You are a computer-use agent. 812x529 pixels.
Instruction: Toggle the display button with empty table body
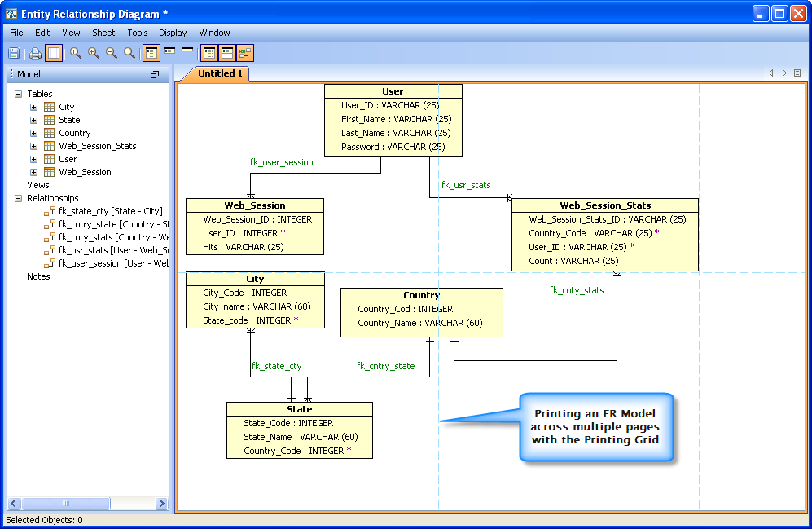tap(226, 53)
